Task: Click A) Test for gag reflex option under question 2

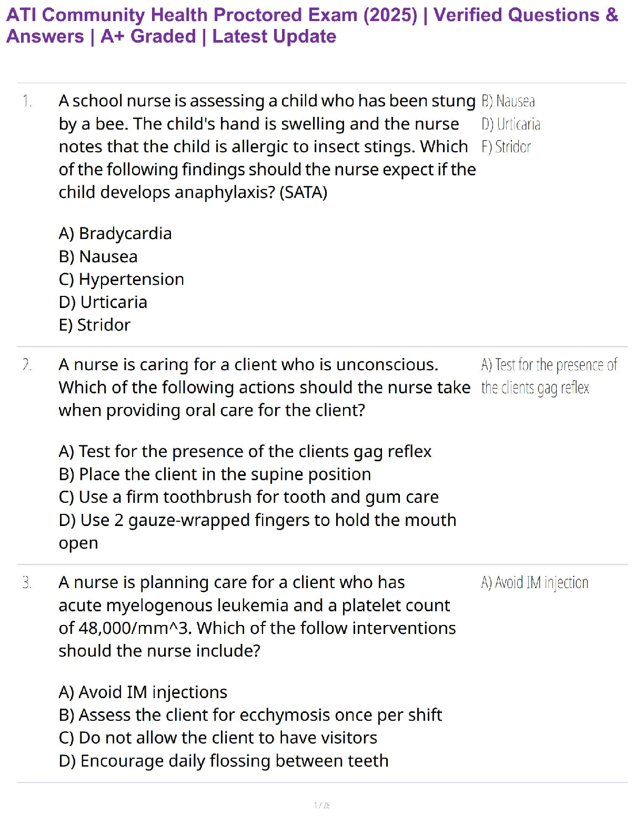Action: tap(245, 452)
